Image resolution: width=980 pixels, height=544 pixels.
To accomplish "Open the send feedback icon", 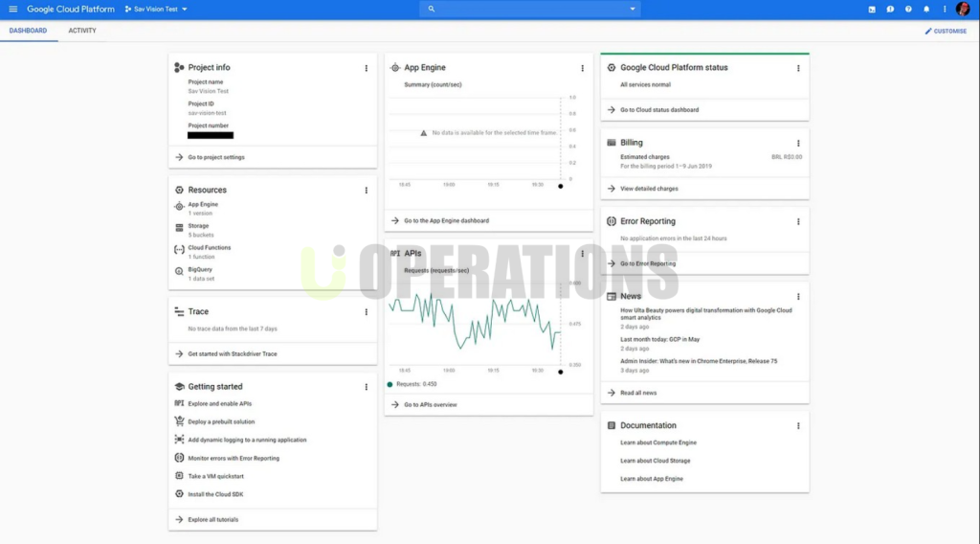I will pyautogui.click(x=890, y=10).
